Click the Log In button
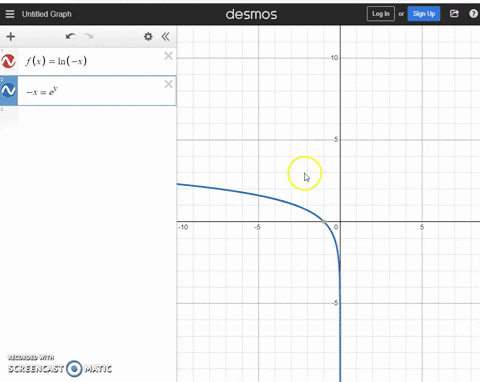 381,14
